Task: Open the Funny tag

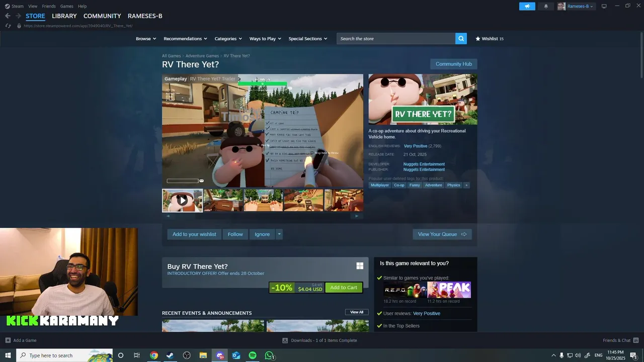Action: pyautogui.click(x=415, y=185)
